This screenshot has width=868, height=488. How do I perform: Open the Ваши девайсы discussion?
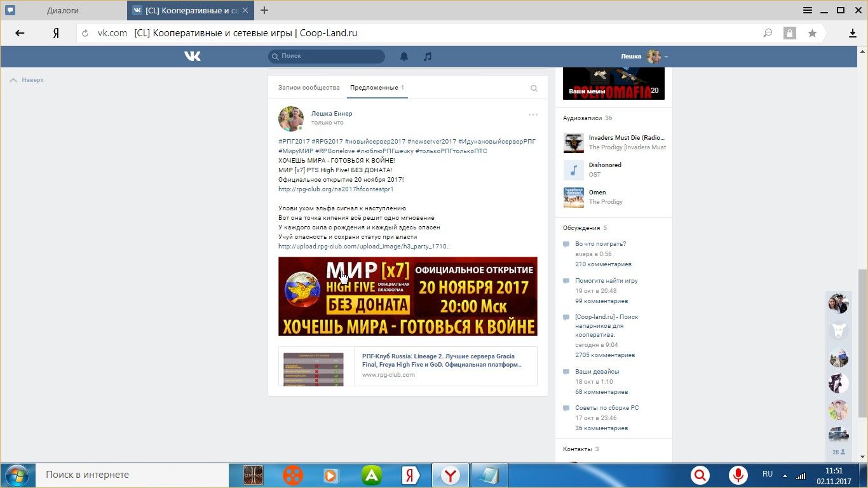pos(597,372)
